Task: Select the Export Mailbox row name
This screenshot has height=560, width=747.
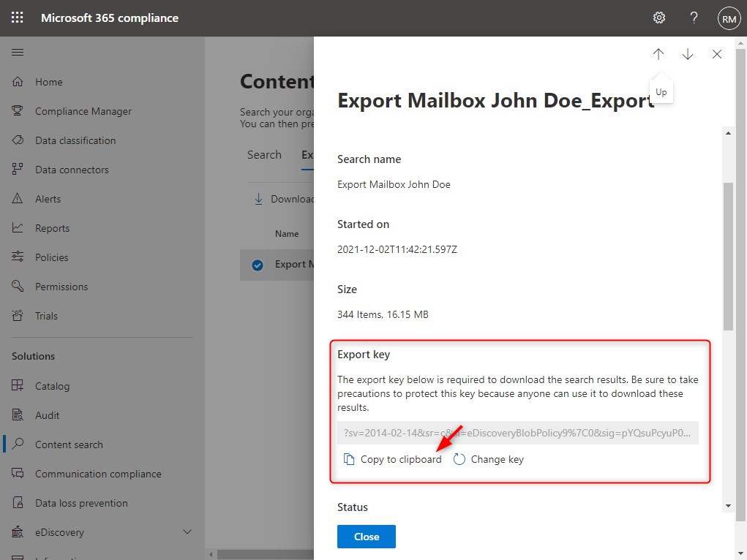Action: (294, 265)
